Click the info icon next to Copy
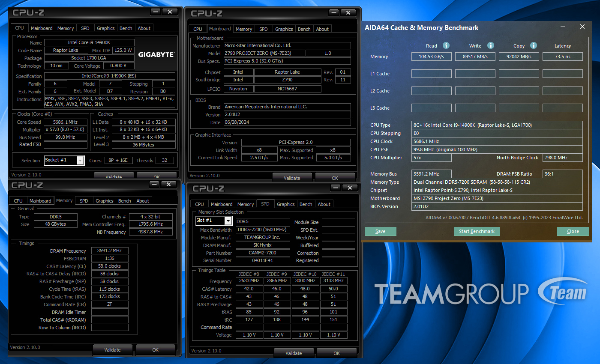Viewport: 600px width, 364px height. click(534, 45)
